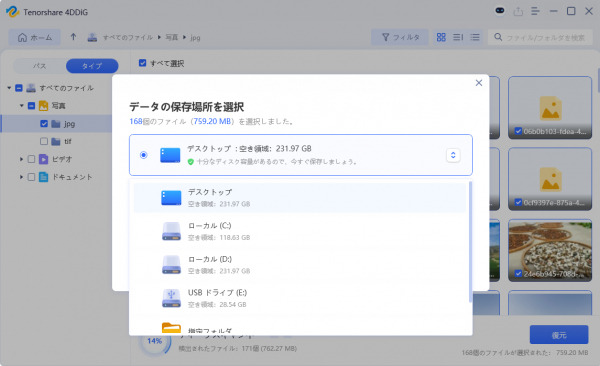The height and width of the screenshot is (366, 600).
Task: Switch to the パス tab
Action: point(39,66)
